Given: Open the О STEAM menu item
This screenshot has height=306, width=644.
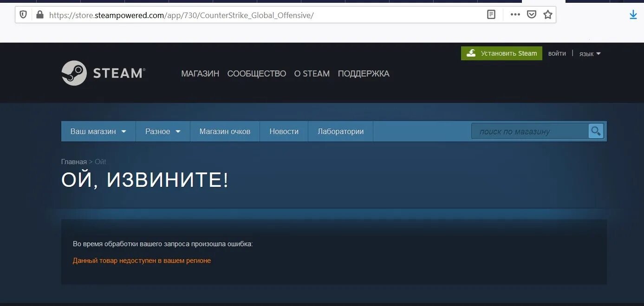Looking at the screenshot, I should pyautogui.click(x=312, y=74).
